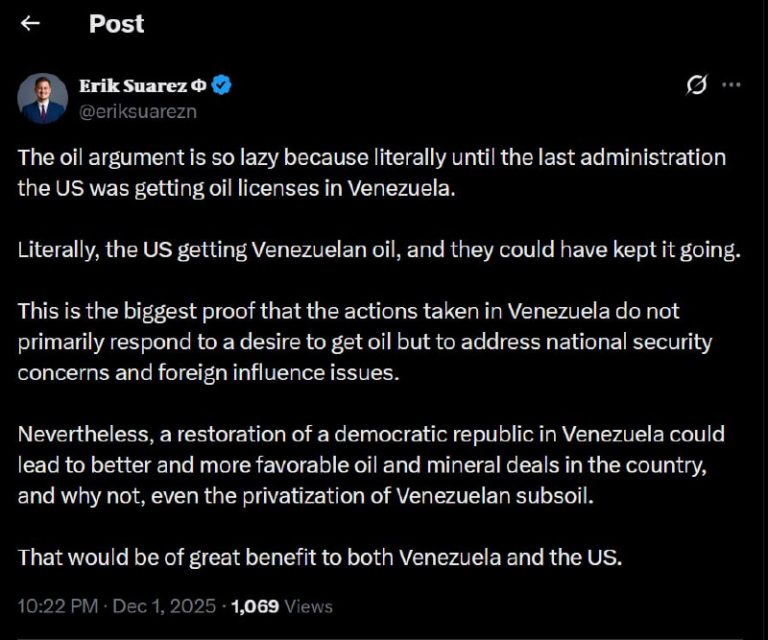
Task: Open the three-dot more options menu
Action: coord(731,86)
